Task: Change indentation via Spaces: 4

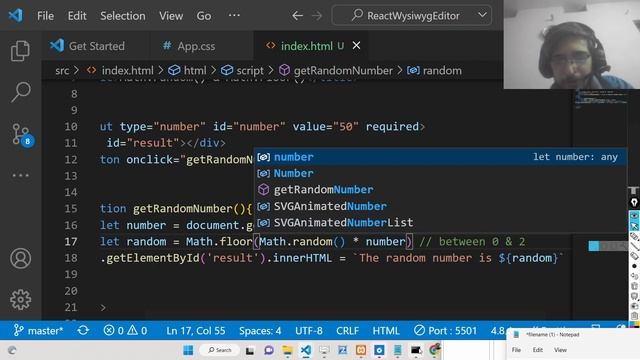Action: [260, 330]
